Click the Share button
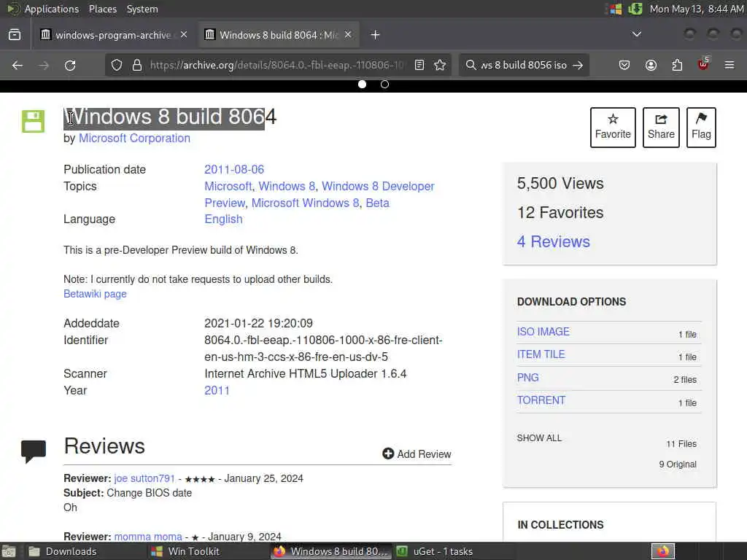The height and width of the screenshot is (560, 747). pyautogui.click(x=661, y=128)
